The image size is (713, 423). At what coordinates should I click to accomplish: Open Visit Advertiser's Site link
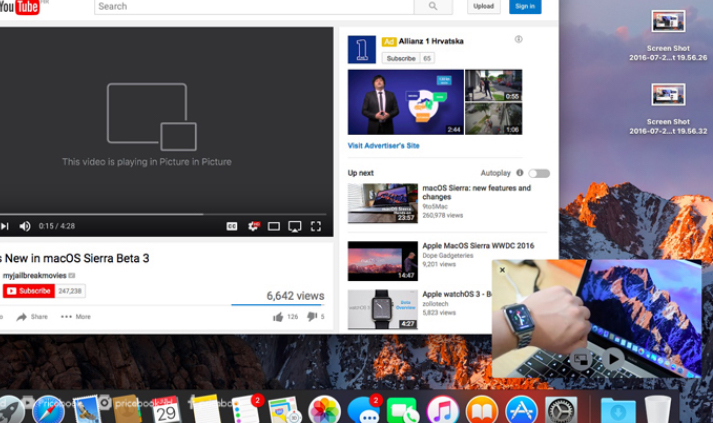tap(383, 146)
